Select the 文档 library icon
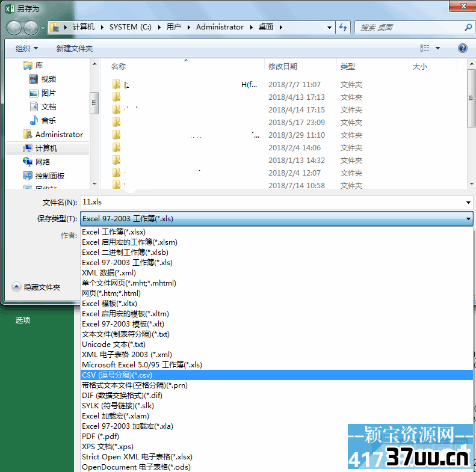The height and width of the screenshot is (472, 476). coord(33,106)
